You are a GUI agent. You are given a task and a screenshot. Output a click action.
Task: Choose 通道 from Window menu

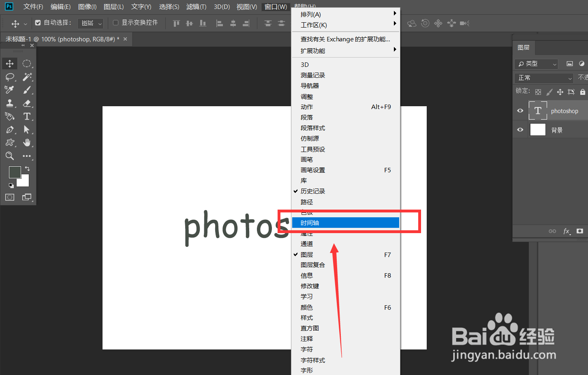pos(346,244)
